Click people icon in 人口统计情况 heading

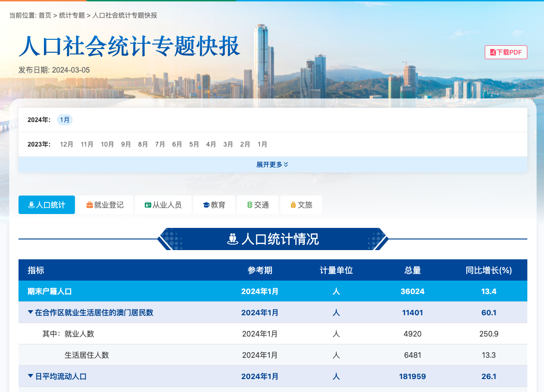pyautogui.click(x=233, y=239)
